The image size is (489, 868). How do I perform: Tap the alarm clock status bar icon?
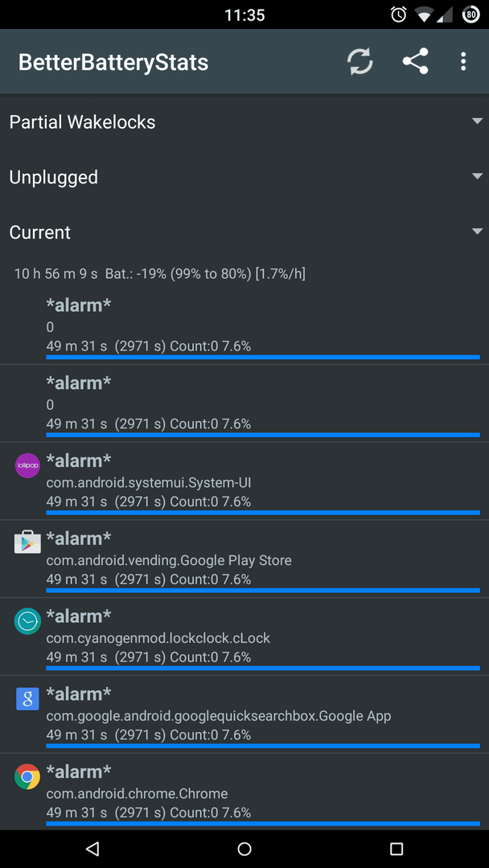[x=398, y=14]
